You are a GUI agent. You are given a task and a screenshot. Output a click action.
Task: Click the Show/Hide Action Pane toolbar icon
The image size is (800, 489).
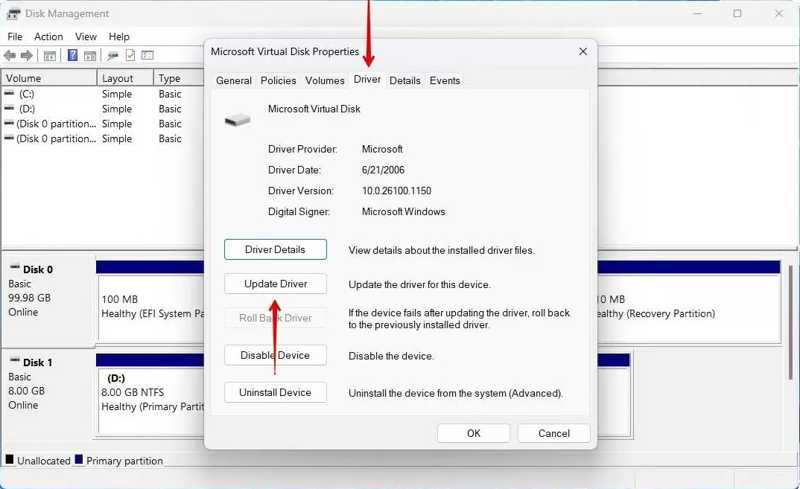tap(90, 55)
